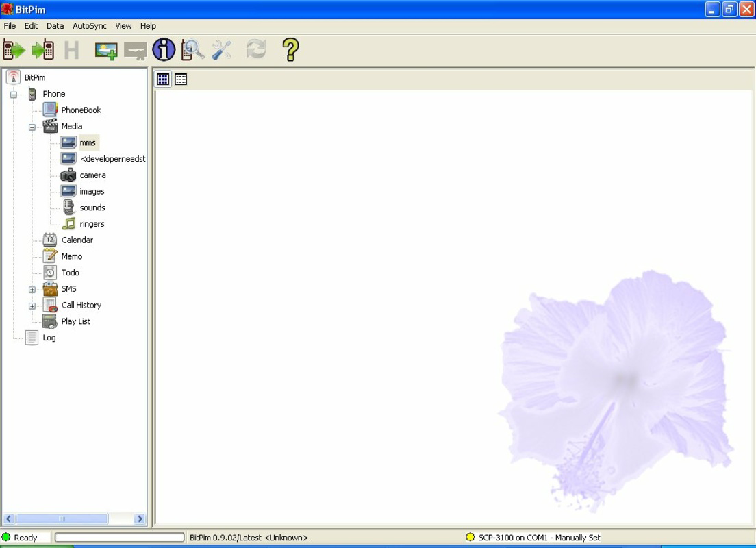Click the Phone handset icon in the tree
Screen dimensions: 756x548
[x=32, y=94]
